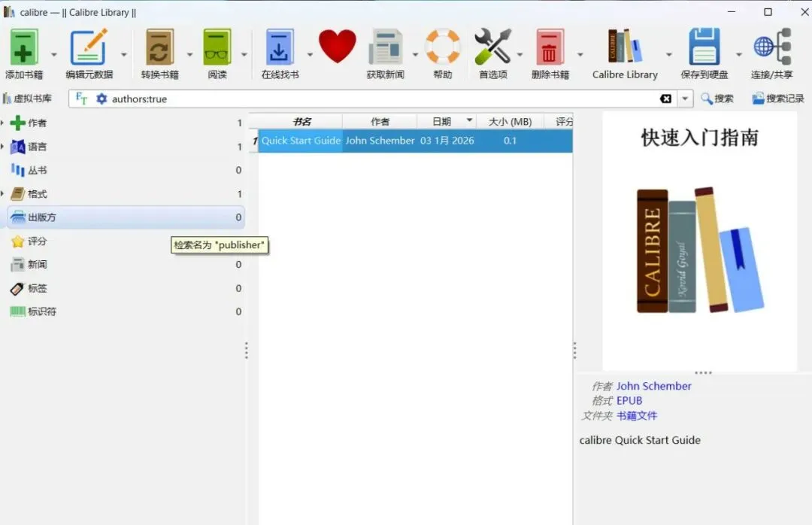This screenshot has width=812, height=525.
Task: Click the full-text search FT icon
Action: 81,99
